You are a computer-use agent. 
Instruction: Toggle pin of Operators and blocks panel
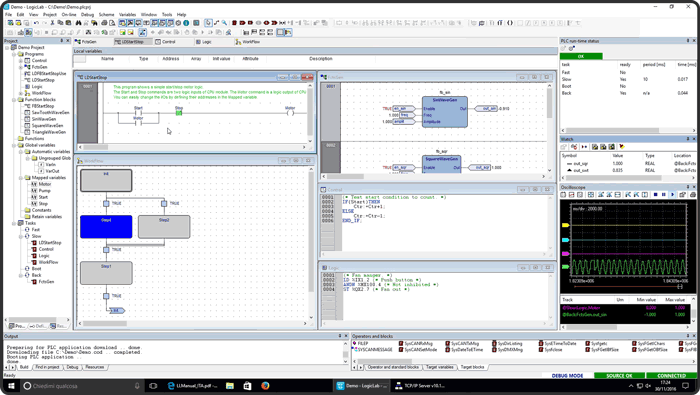(688, 336)
